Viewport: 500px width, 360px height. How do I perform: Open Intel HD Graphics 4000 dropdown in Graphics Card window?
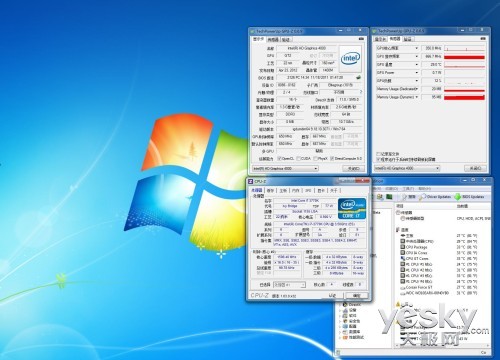tap(285, 169)
